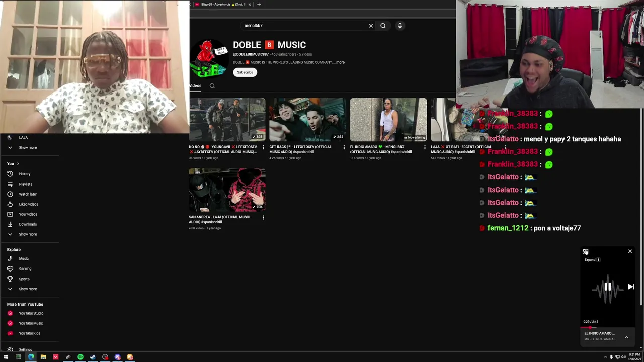This screenshot has height=362, width=644.
Task: Open EL INDIO AMARO title in miniplayer
Action: (599, 333)
